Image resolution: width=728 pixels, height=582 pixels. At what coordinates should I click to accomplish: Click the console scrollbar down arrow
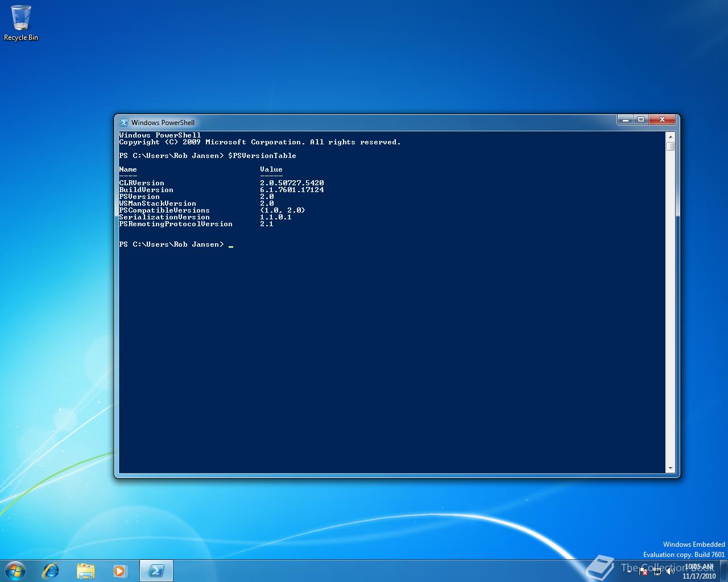(x=671, y=468)
